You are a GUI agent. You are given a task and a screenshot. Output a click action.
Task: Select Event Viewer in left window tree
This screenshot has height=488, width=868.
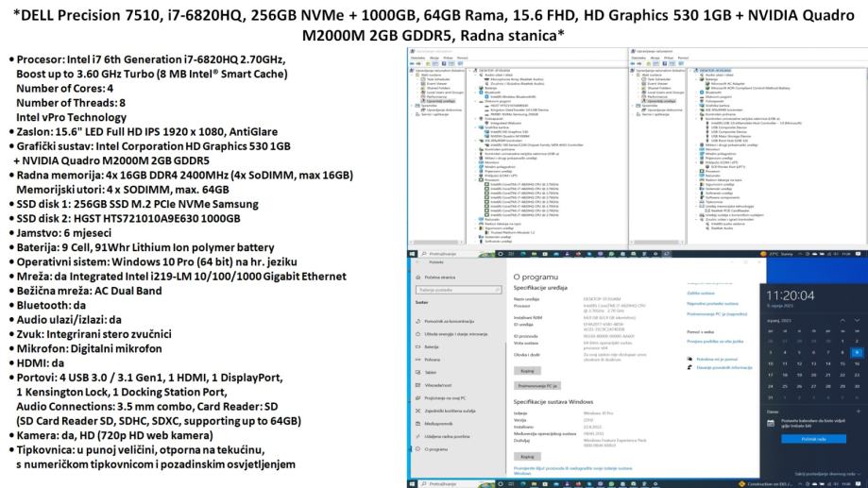(436, 84)
